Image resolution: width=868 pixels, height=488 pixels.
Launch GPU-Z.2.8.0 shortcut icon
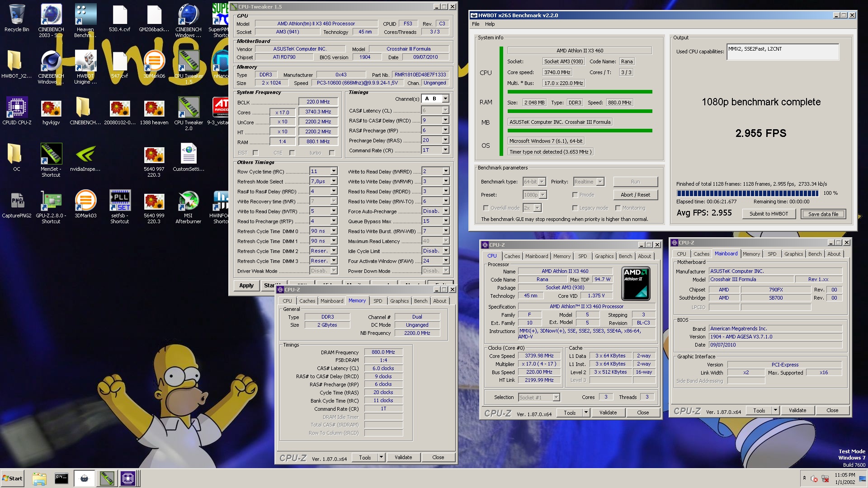(51, 206)
